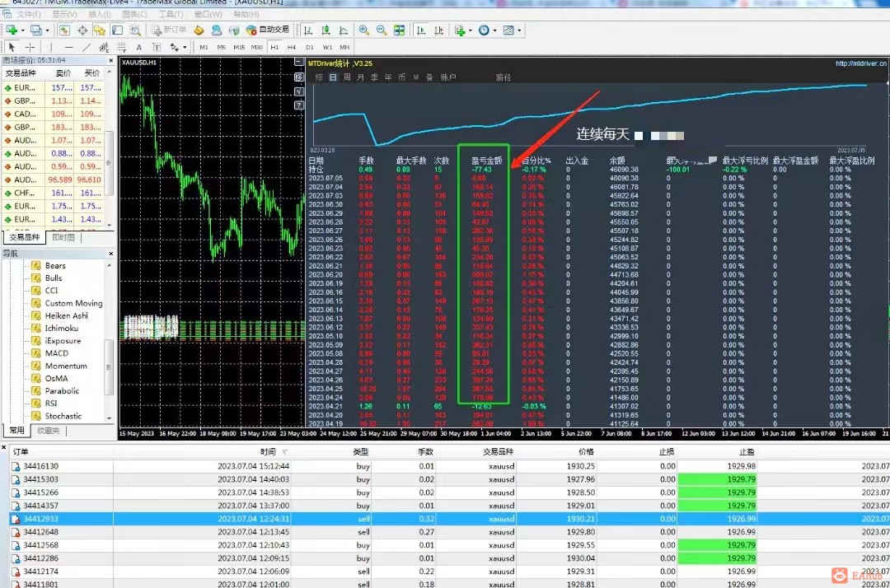Switch to the M30 timeframe
This screenshot has width=890, height=588.
(257, 47)
